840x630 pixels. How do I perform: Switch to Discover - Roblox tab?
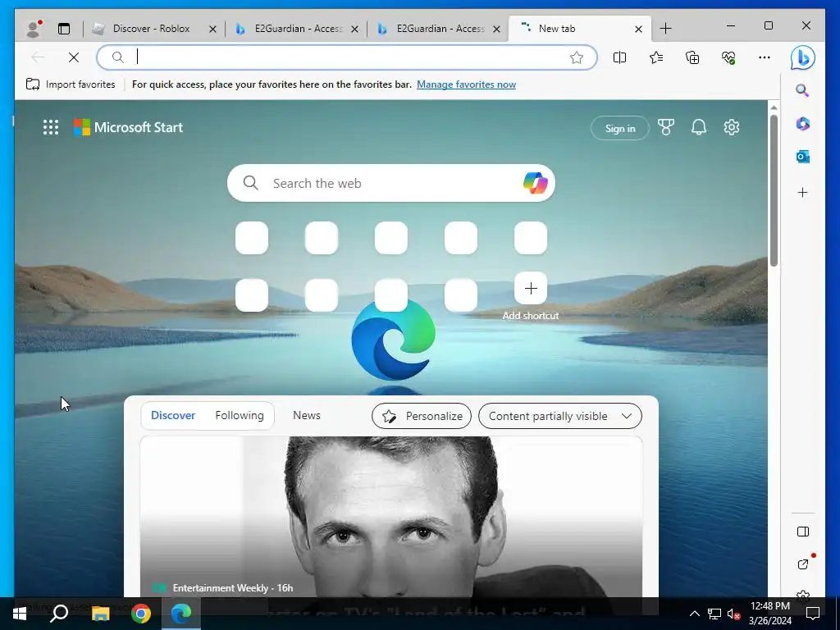[x=151, y=29]
